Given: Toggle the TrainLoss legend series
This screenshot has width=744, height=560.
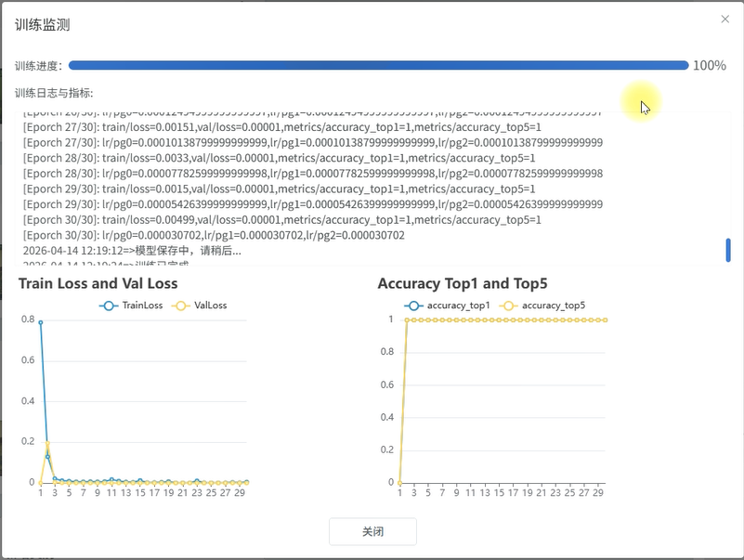Looking at the screenshot, I should coord(130,305).
